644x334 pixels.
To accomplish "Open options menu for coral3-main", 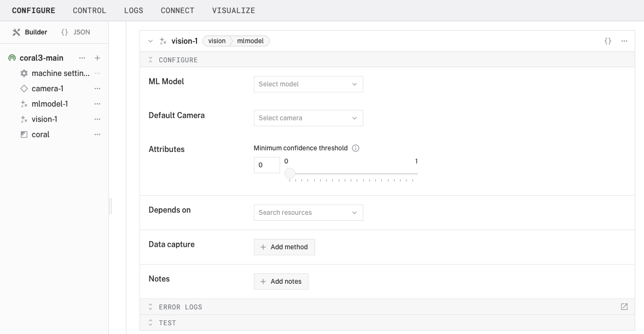I will (82, 58).
